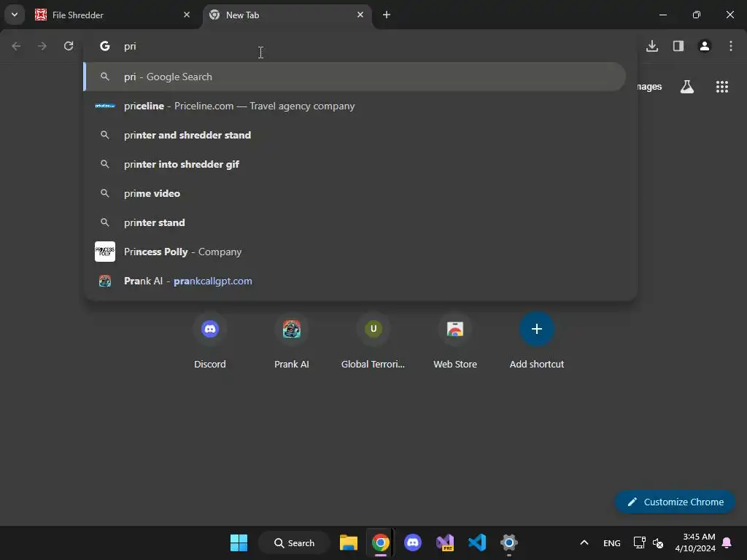Select 'pri - Google Search' suggestion
Viewport: 747px width, 560px height.
point(355,77)
